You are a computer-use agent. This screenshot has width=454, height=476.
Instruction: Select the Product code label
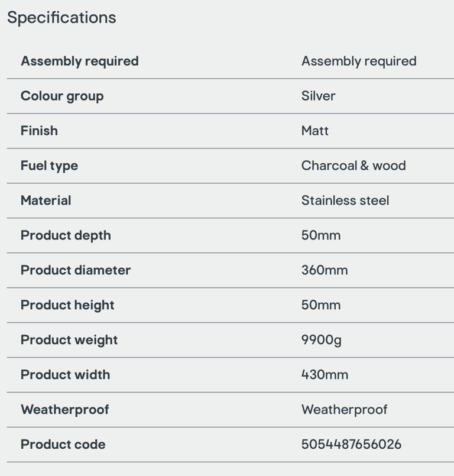pyautogui.click(x=63, y=445)
